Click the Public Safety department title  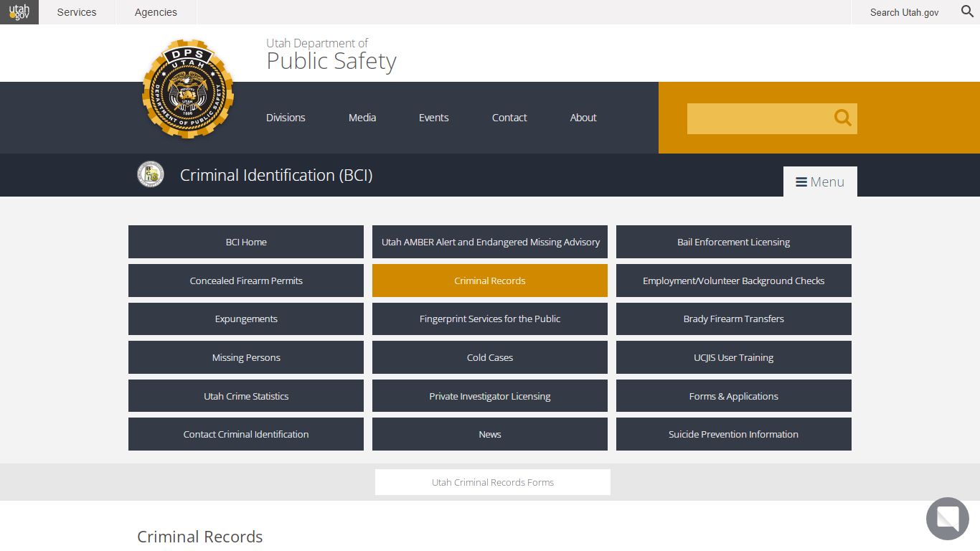(331, 61)
